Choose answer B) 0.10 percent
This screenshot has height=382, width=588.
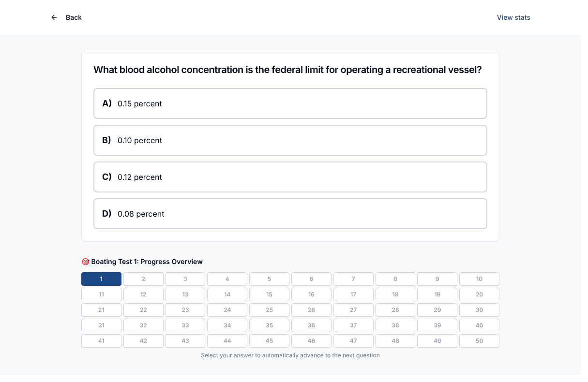point(290,140)
